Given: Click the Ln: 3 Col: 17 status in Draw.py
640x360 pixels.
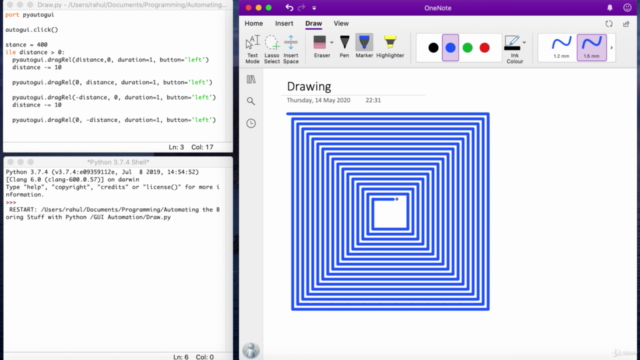Looking at the screenshot, I should click(191, 147).
